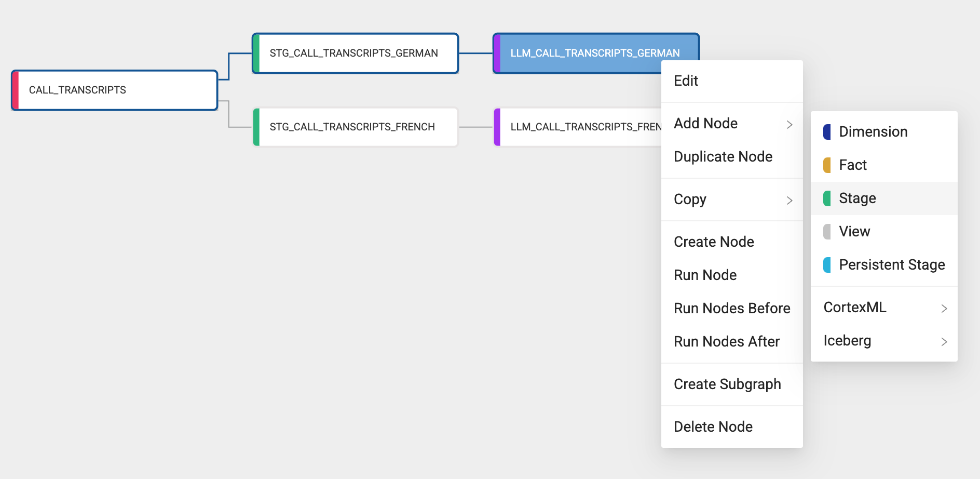
Task: Choose Run Nodes After
Action: 732,342
